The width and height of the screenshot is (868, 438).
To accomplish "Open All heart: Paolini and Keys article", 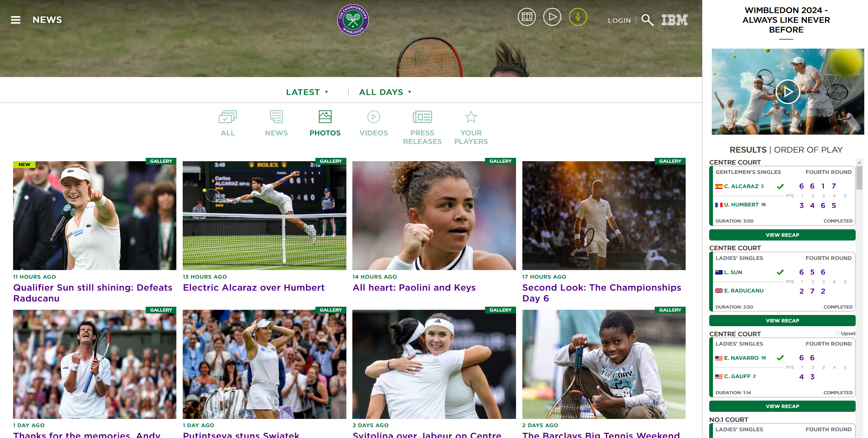I will (x=414, y=288).
